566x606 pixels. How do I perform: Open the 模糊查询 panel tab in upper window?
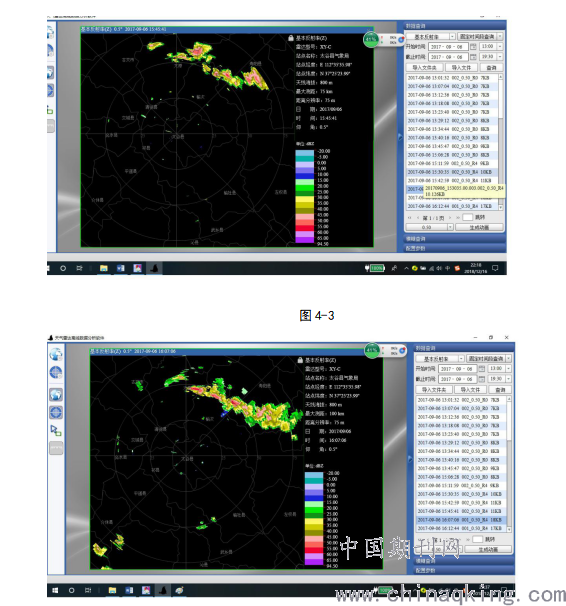pos(452,239)
